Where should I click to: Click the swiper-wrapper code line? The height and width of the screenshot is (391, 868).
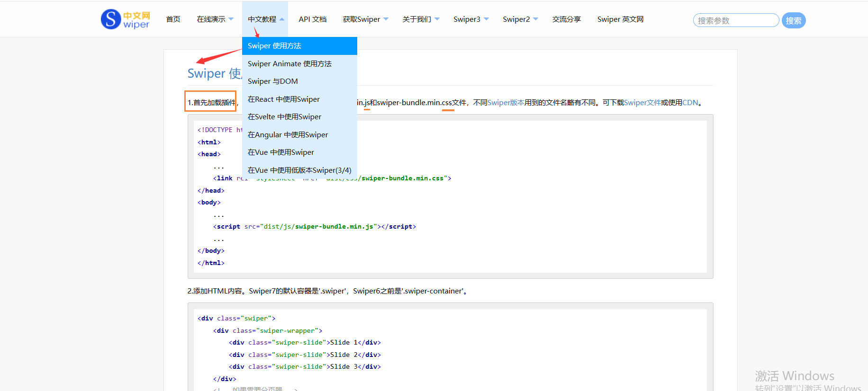(x=268, y=331)
